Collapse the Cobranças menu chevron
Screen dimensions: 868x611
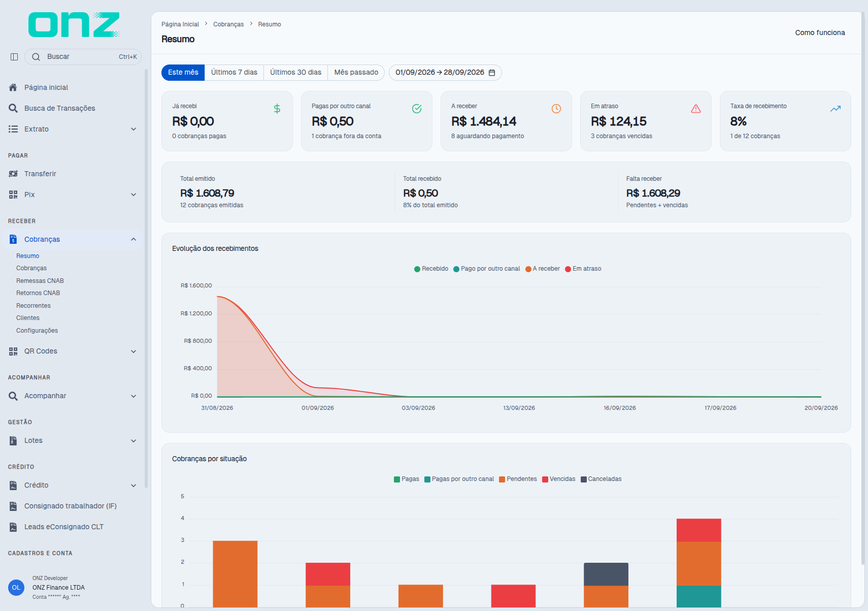[x=133, y=239]
